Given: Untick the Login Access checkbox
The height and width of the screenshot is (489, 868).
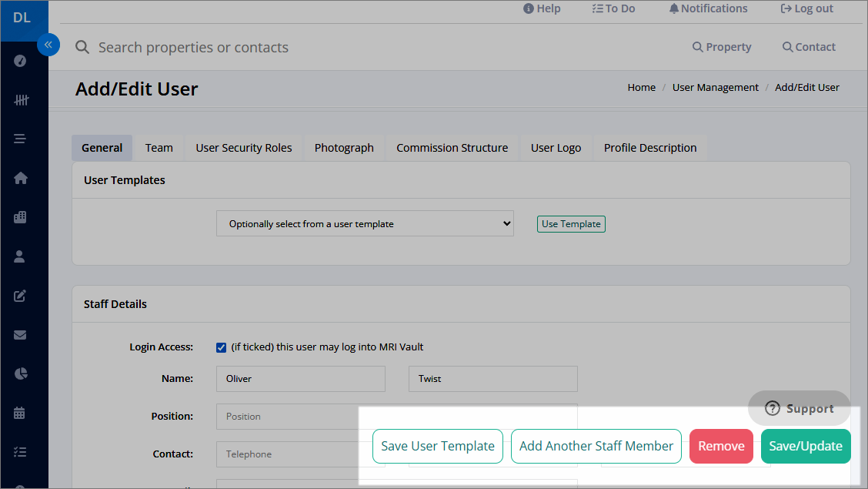Looking at the screenshot, I should [221, 347].
